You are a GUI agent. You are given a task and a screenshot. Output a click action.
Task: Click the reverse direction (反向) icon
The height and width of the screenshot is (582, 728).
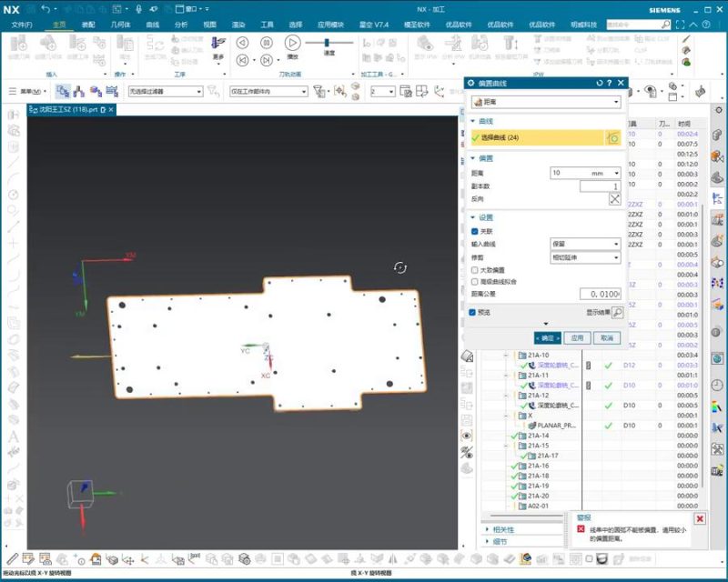click(x=614, y=199)
